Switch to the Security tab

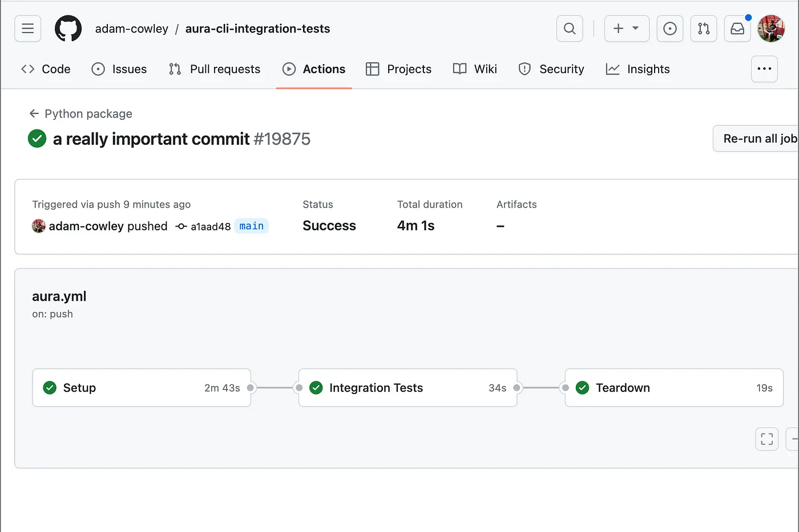tap(551, 69)
